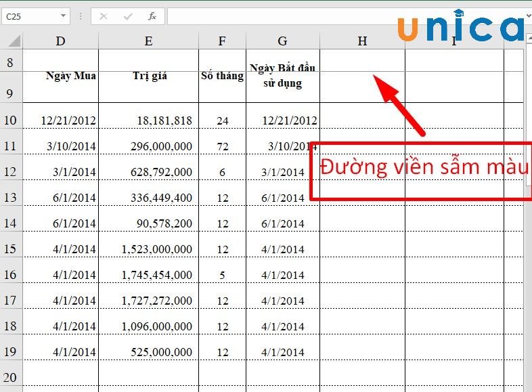Image resolution: width=532 pixels, height=392 pixels.
Task: Select the cell with 525,000,000
Action: [149, 347]
